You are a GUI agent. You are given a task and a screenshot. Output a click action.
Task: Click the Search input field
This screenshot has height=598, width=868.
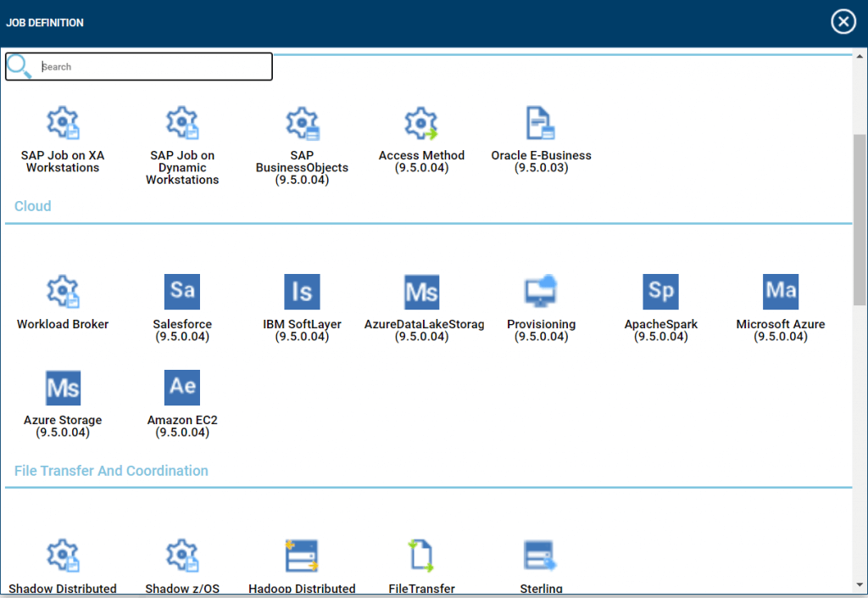[x=153, y=67]
